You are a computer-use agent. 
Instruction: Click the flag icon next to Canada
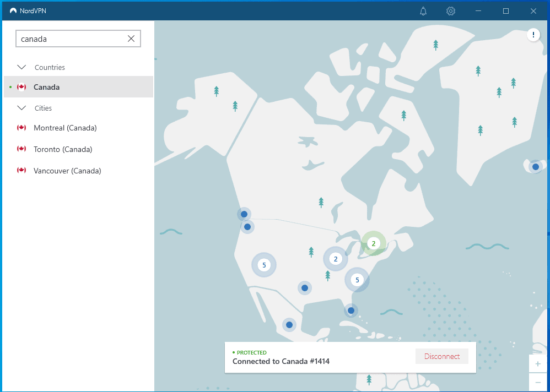(x=21, y=87)
